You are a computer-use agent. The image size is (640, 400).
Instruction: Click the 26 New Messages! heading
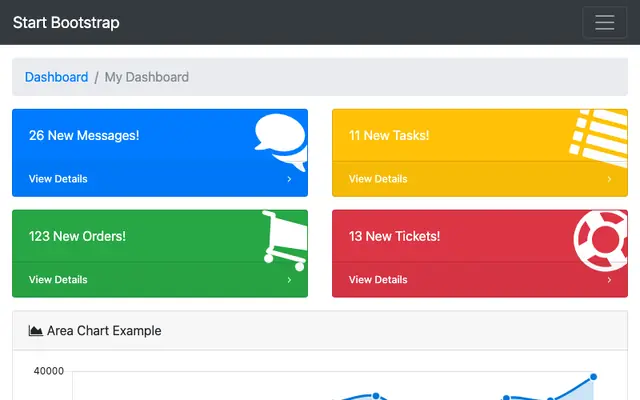(84, 135)
